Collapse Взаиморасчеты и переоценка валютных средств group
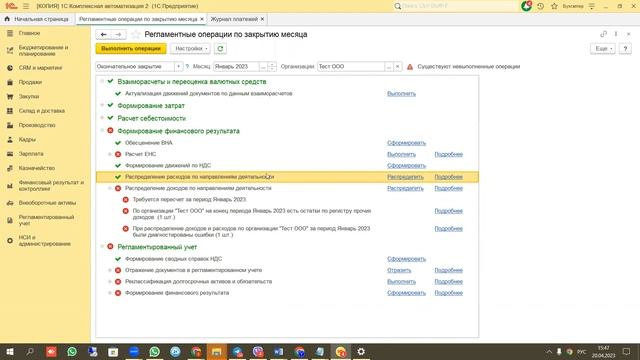Viewport: 640px width, 360px height. tap(102, 81)
